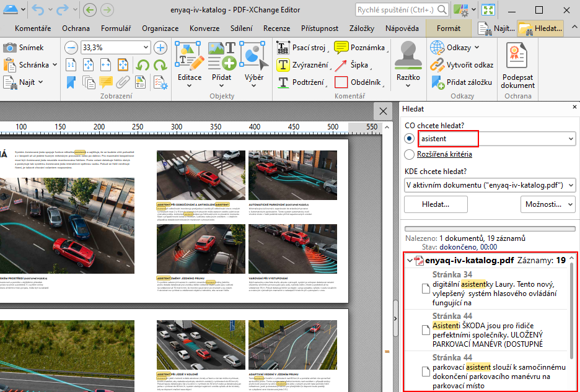Viewport: 580px width, 392px height.
Task: Click Vytvořit odkaz to create link
Action: (x=462, y=65)
